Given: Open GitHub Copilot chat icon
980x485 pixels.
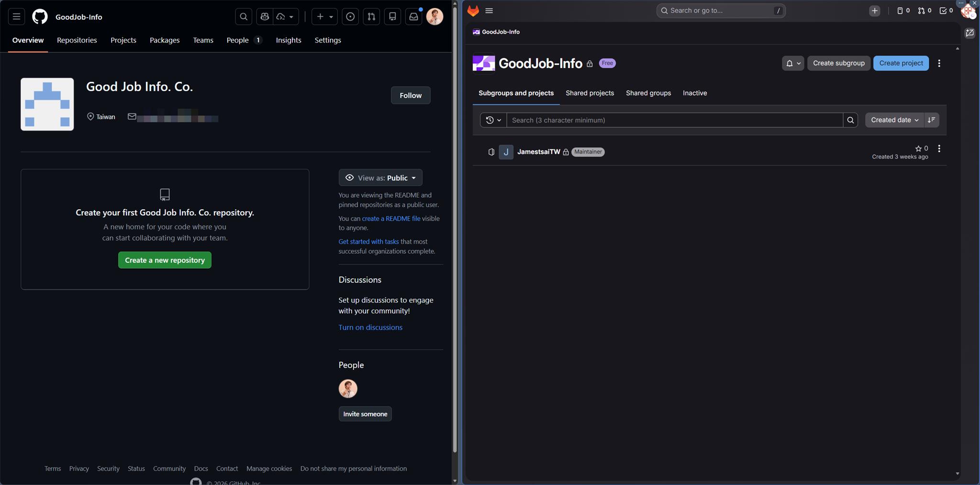Looking at the screenshot, I should (x=265, y=17).
